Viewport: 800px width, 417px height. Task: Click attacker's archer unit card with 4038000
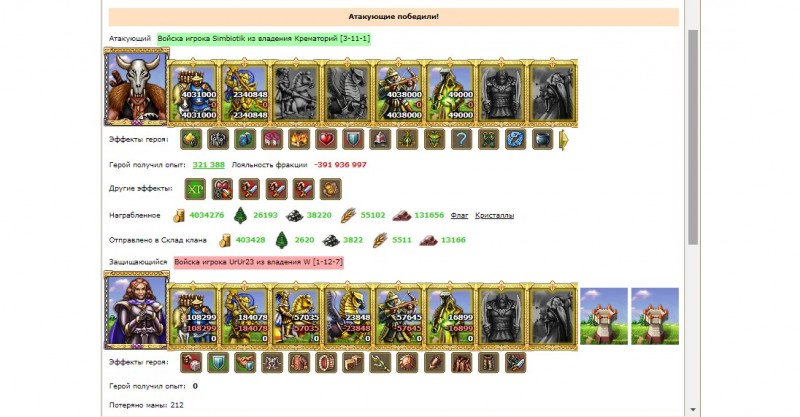399,92
